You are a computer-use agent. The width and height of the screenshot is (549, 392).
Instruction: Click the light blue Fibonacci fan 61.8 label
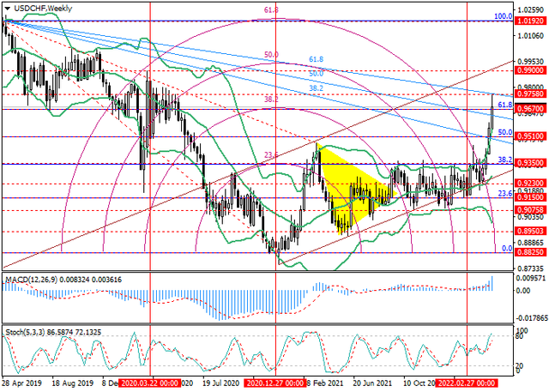coord(317,59)
